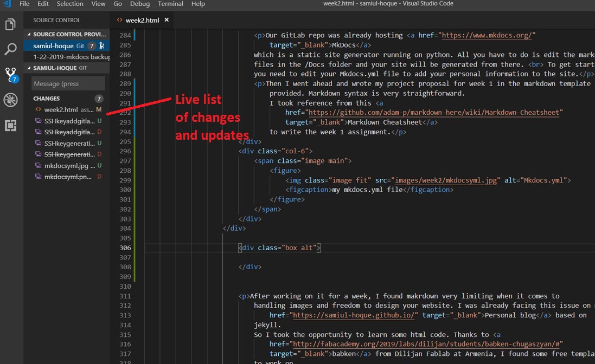Open untracked mkdocsyml.jpg file
The image size is (595, 364).
coord(66,166)
